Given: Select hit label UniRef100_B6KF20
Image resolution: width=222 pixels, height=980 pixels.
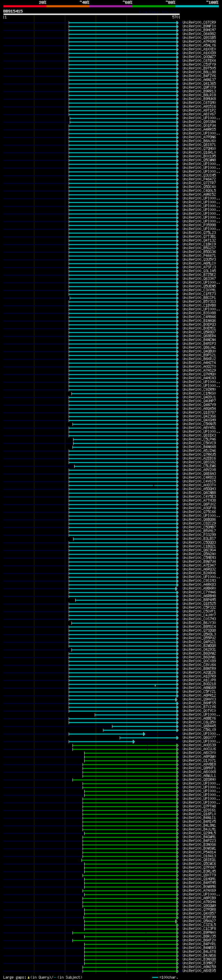Looking at the screenshot, I should pos(199,940).
